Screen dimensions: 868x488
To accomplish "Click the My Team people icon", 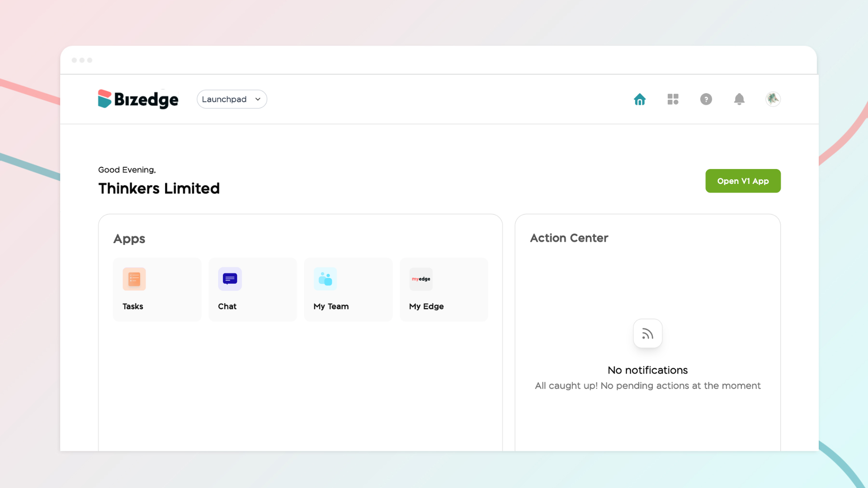I will 325,279.
